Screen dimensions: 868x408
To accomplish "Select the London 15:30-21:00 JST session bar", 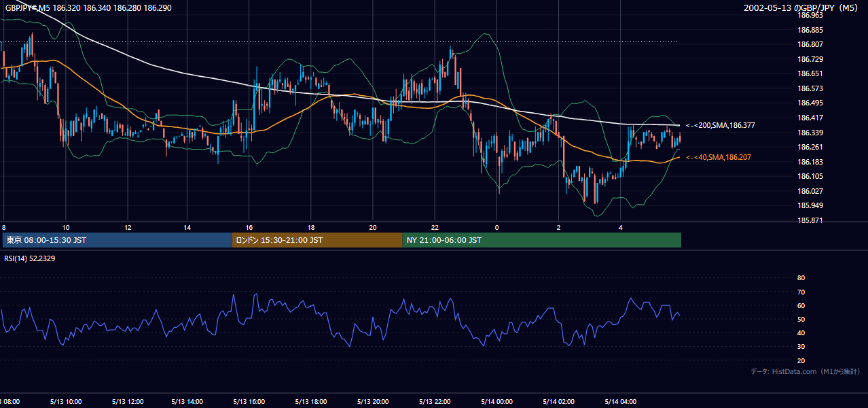I will 317,240.
